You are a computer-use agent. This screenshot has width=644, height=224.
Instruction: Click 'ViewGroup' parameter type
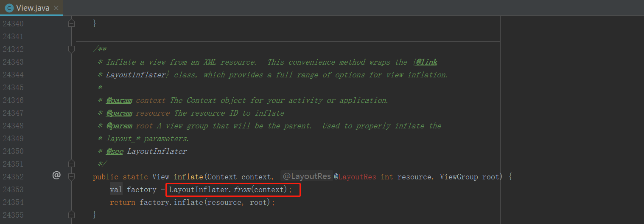pyautogui.click(x=459, y=177)
